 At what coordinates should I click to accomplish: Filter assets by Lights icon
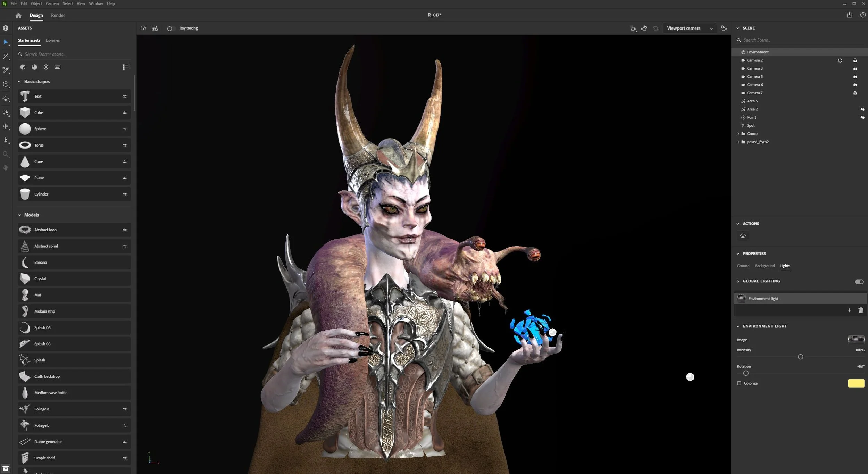click(46, 67)
